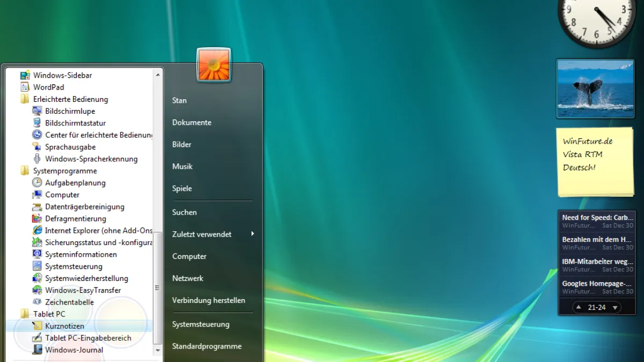Open Standardprogramme

coord(207,346)
